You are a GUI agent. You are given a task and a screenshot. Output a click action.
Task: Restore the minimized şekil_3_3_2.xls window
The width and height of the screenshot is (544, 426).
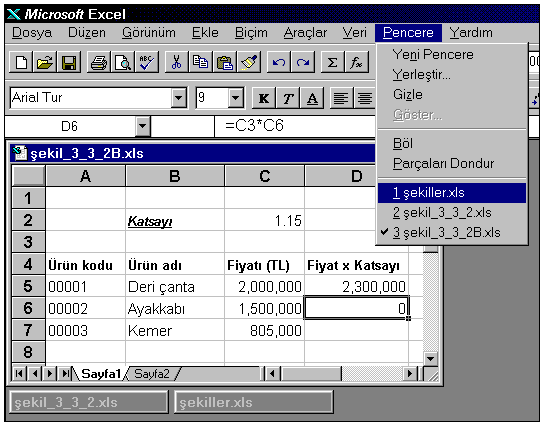pyautogui.click(x=89, y=402)
